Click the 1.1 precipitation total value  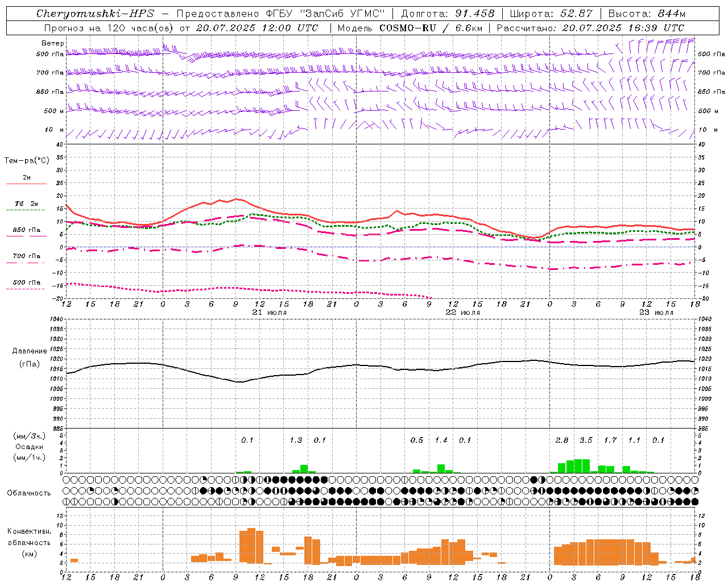tap(634, 440)
